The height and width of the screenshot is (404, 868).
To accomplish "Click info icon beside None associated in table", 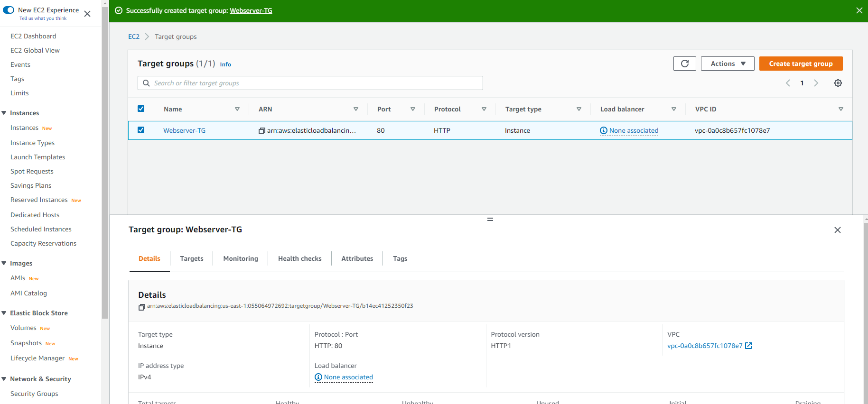I will [604, 130].
